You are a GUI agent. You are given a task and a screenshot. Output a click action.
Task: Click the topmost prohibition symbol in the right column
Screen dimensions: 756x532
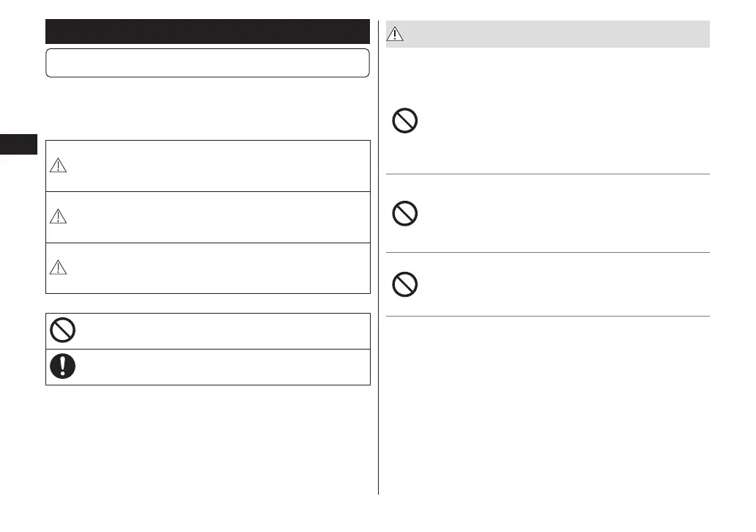point(405,120)
